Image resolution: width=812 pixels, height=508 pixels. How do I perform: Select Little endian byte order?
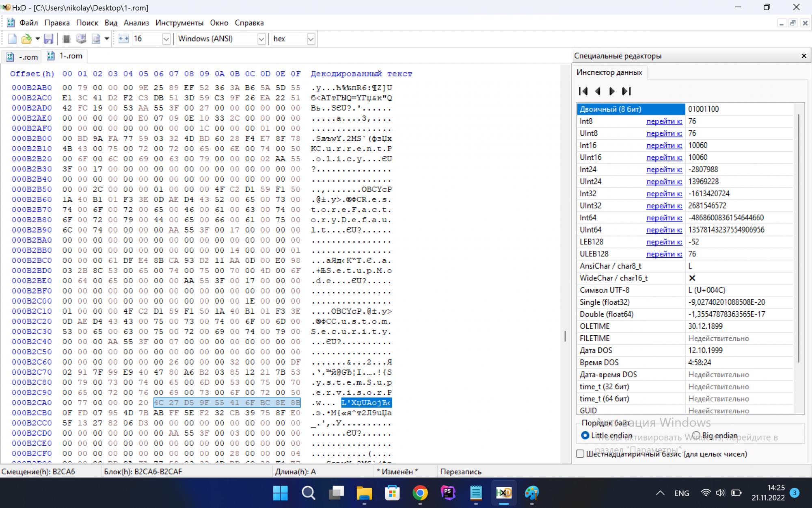click(585, 435)
